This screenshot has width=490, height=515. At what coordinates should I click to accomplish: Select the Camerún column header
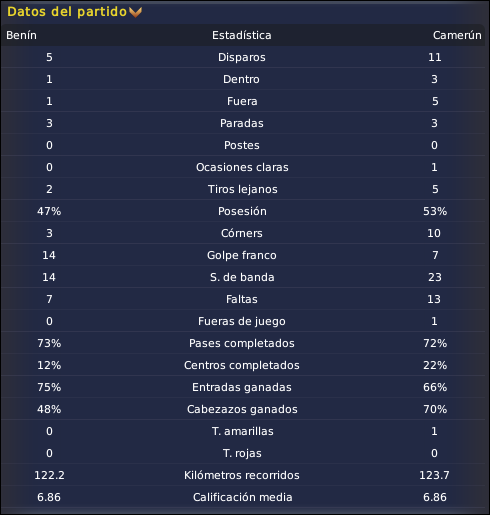click(457, 35)
